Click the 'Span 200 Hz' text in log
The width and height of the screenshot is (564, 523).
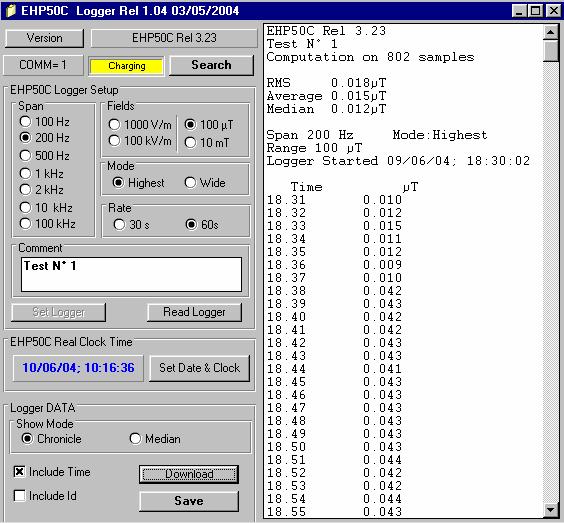[x=310, y=135]
